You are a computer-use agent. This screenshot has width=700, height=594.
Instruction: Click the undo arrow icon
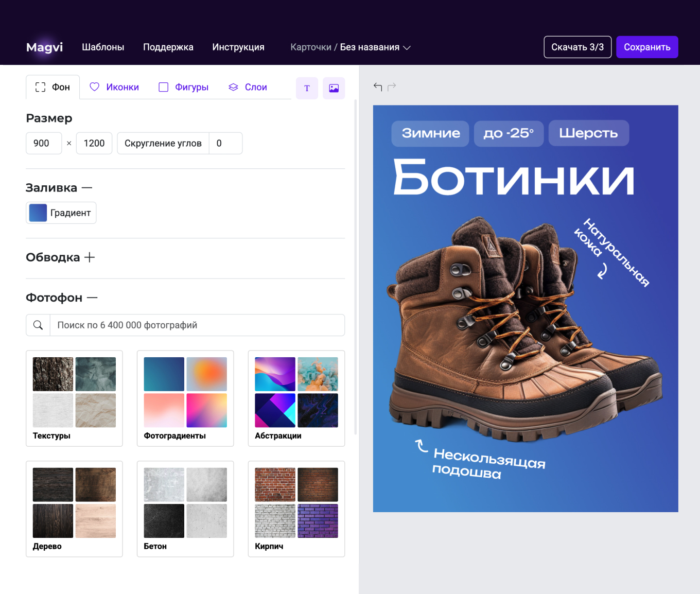(x=378, y=86)
